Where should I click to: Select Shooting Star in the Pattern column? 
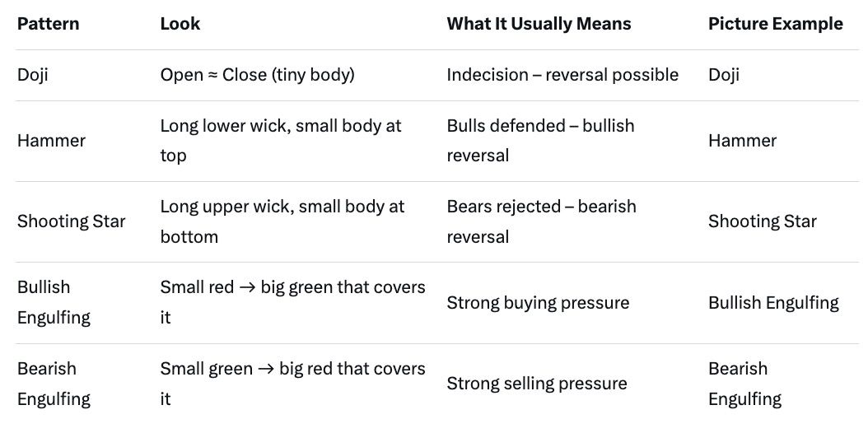click(x=72, y=221)
